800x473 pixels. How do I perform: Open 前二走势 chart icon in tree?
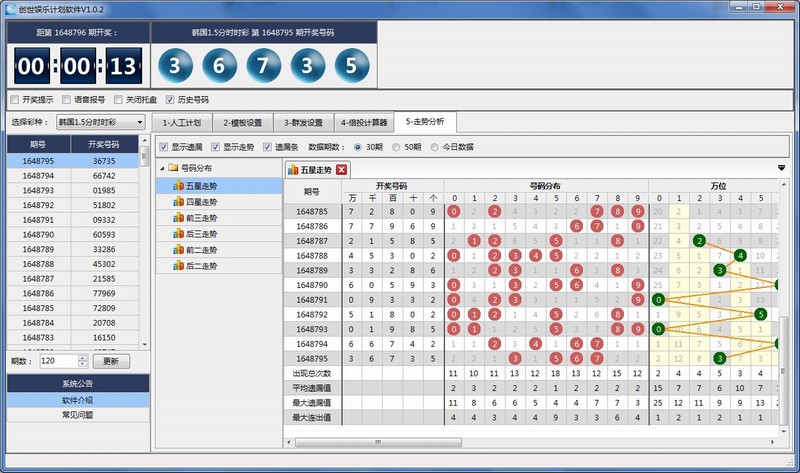[179, 249]
